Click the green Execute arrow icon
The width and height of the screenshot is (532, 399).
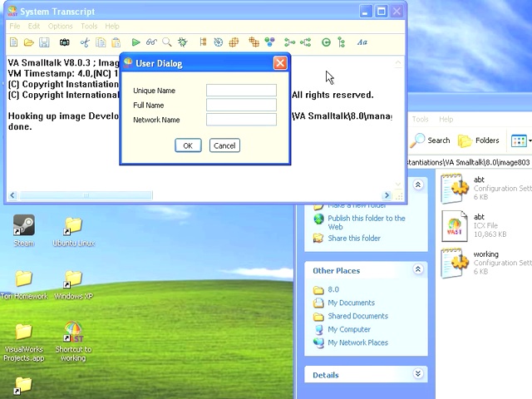(x=135, y=42)
